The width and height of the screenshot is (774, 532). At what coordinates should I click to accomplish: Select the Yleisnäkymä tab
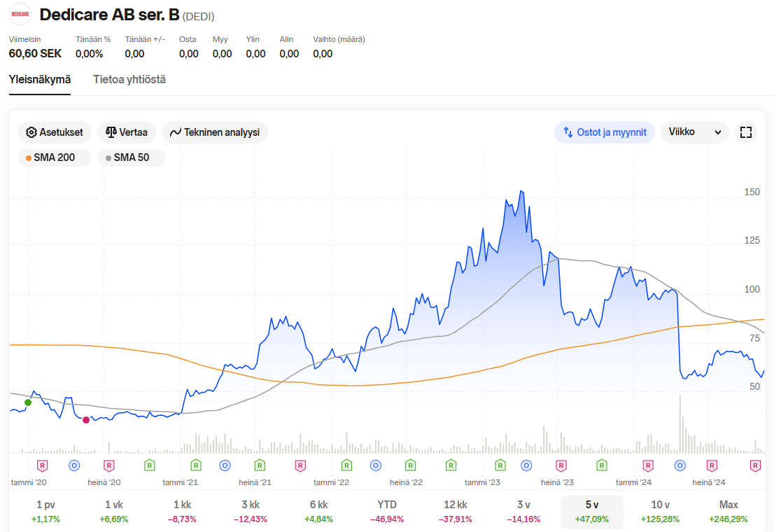(39, 80)
